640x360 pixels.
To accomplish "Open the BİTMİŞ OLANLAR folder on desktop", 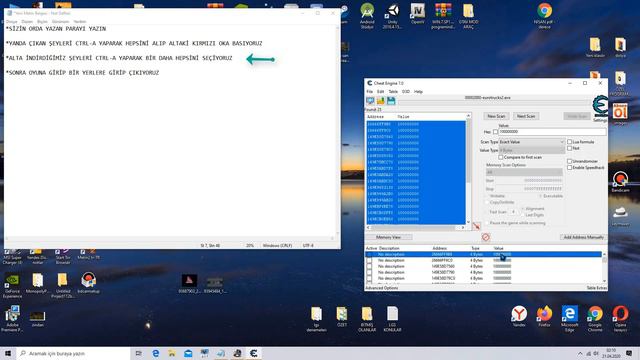I will coord(367,319).
